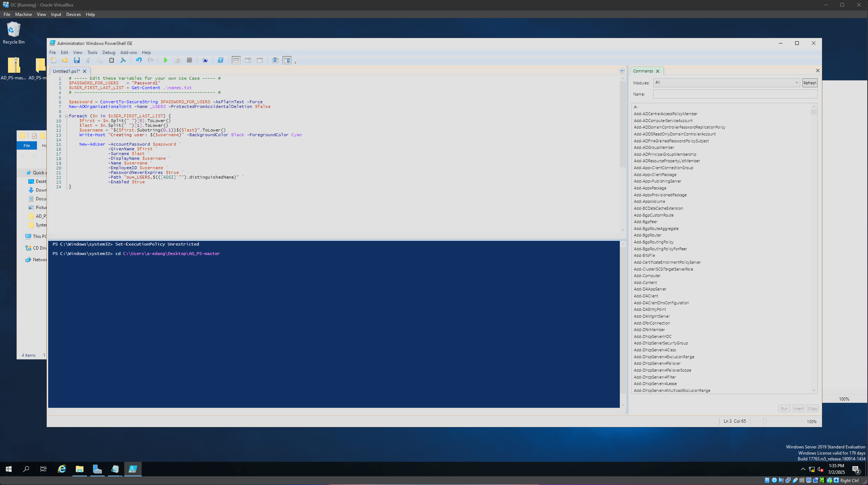Image resolution: width=868 pixels, height=485 pixels.
Task: Click the AD_PS-mas... zip file on desktop
Action: tap(13, 68)
